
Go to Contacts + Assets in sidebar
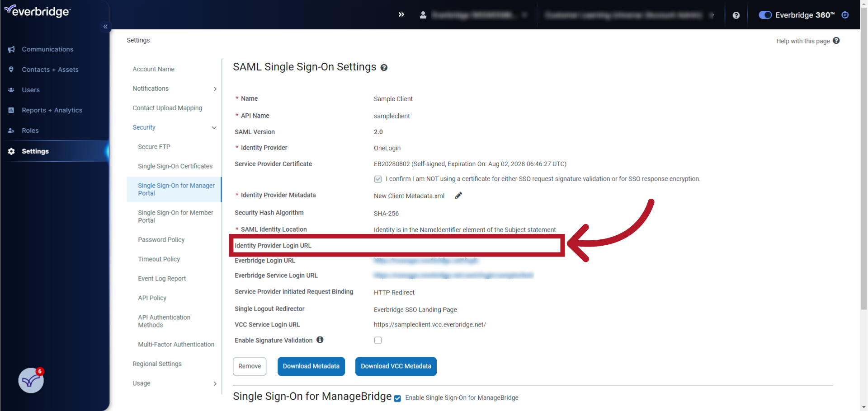50,70
